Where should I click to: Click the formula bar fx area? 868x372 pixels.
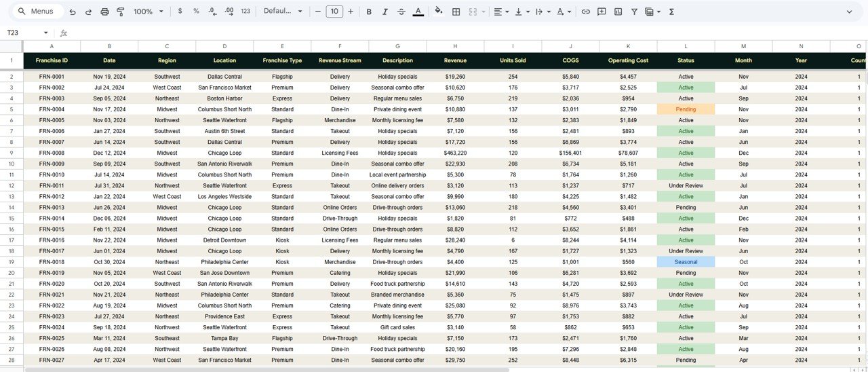[64, 33]
